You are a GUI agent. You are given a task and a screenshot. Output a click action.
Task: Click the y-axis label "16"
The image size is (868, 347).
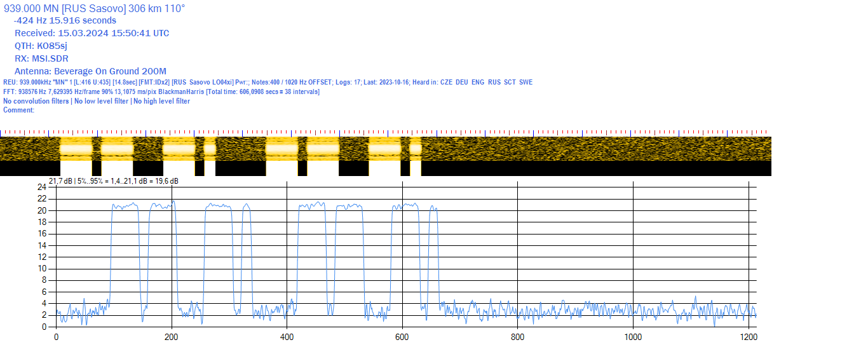[43, 234]
